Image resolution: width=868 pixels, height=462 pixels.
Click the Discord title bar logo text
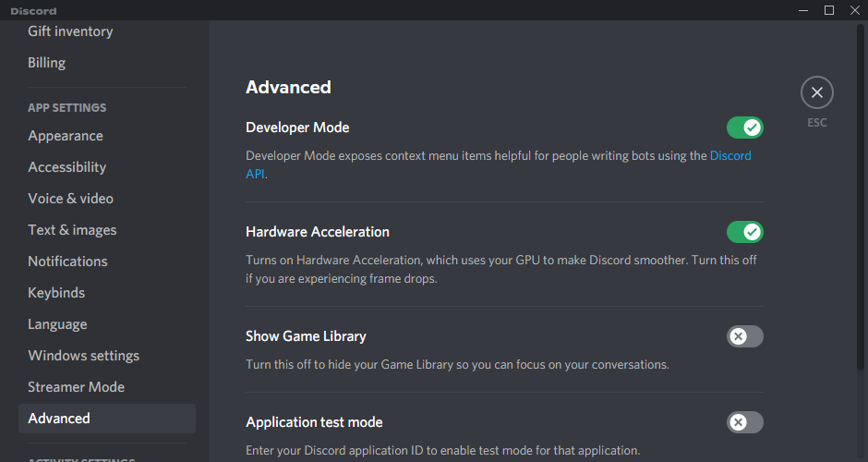33,11
